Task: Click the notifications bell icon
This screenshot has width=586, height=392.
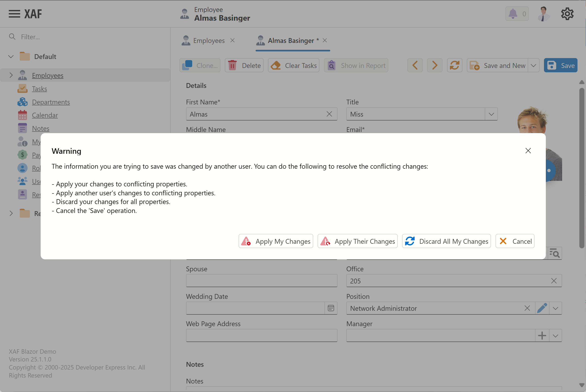Action: (513, 14)
